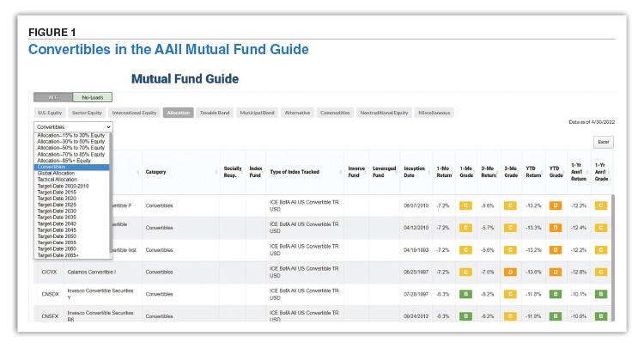Screen dimensions: 644x349
Task: Choose Target-Date 2045 option
Action: pyautogui.click(x=71, y=230)
